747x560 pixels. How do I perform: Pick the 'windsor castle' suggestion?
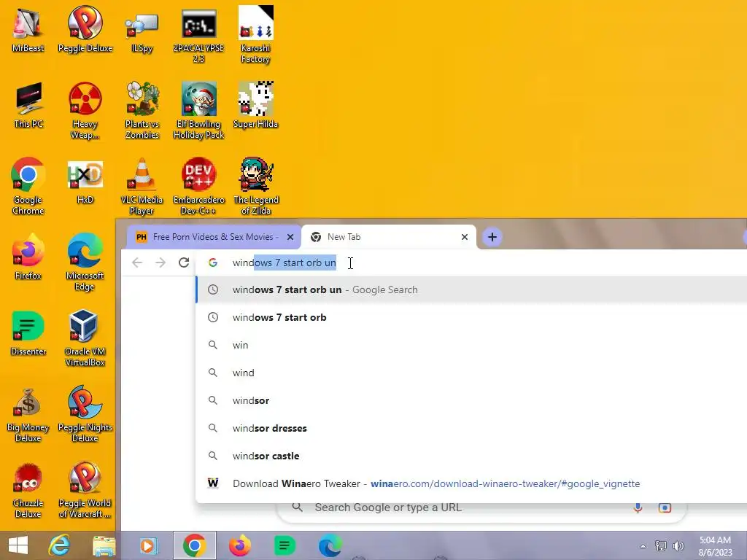(472, 456)
